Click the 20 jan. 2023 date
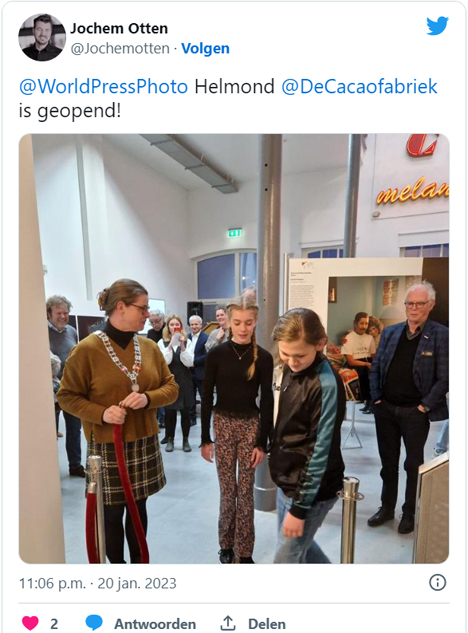468x633 pixels. coord(137,583)
